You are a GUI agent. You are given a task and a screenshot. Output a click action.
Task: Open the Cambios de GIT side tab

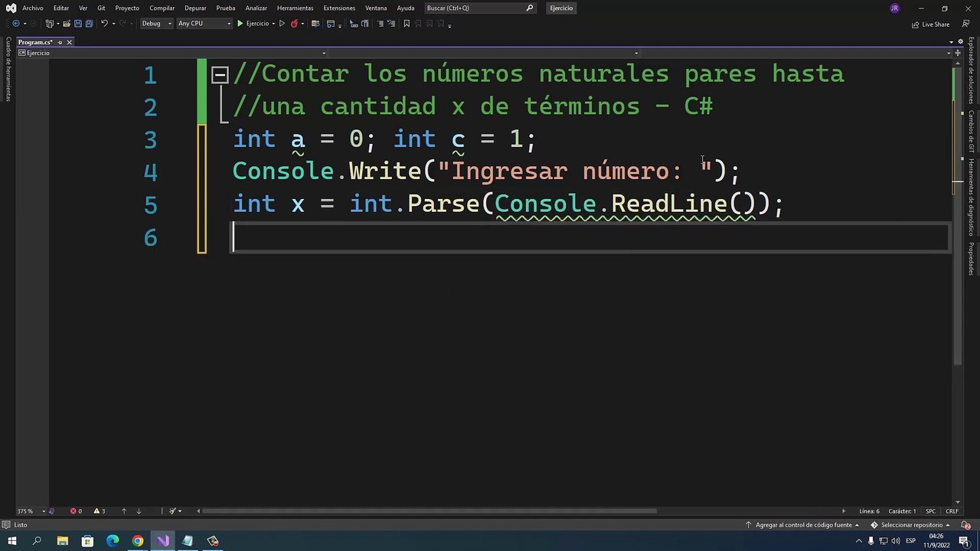[x=972, y=131]
